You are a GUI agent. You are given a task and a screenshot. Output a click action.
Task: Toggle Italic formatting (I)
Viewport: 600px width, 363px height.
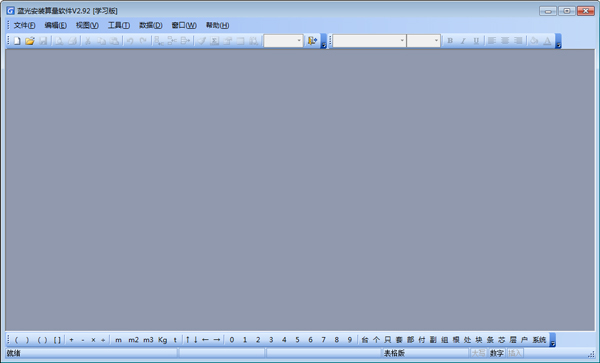click(x=463, y=41)
